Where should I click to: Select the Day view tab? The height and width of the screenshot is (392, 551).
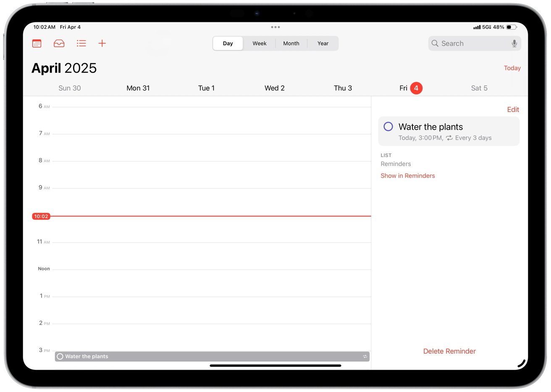pos(228,43)
